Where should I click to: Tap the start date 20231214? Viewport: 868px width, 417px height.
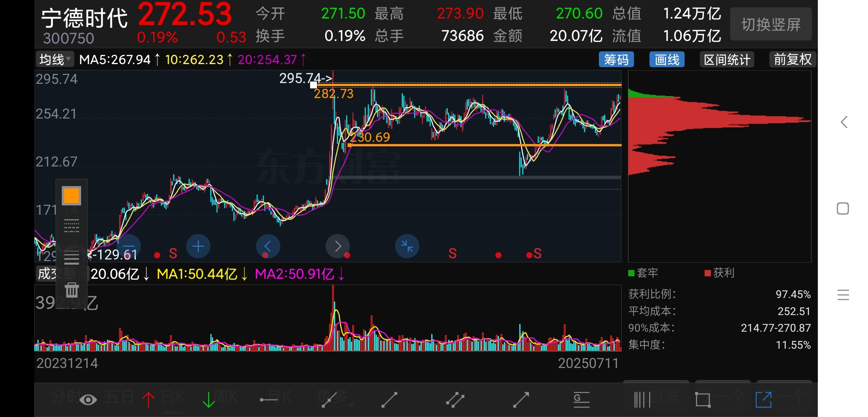67,363
